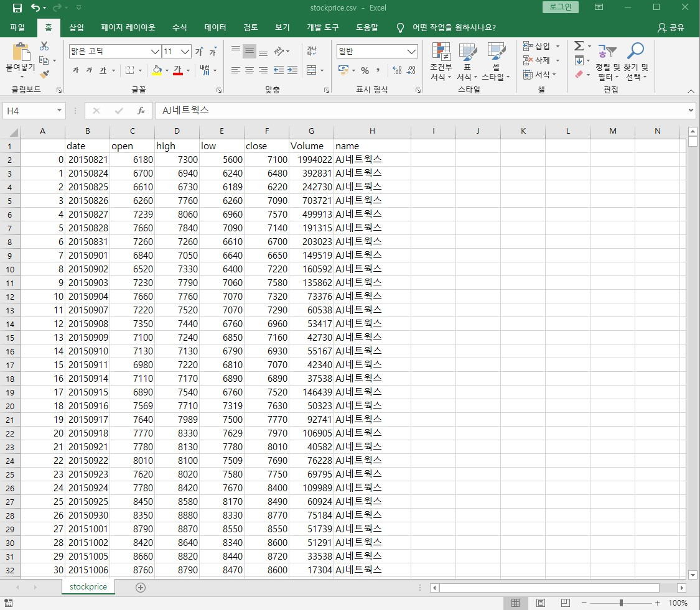The width and height of the screenshot is (700, 610).
Task: Click the accounting number format icon
Action: click(x=343, y=70)
